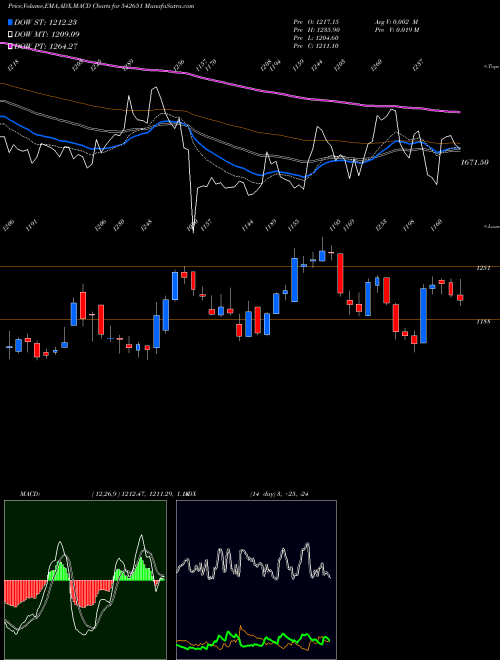The width and height of the screenshot is (500, 660).
Task: Select the 'DOW ST: 1212.23' legend text
Action: [x=46, y=22]
